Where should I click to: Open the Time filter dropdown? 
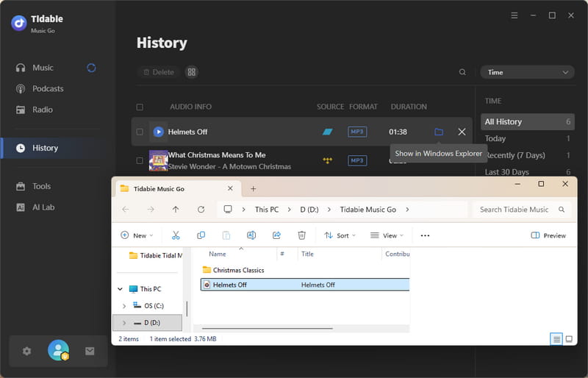pyautogui.click(x=527, y=73)
